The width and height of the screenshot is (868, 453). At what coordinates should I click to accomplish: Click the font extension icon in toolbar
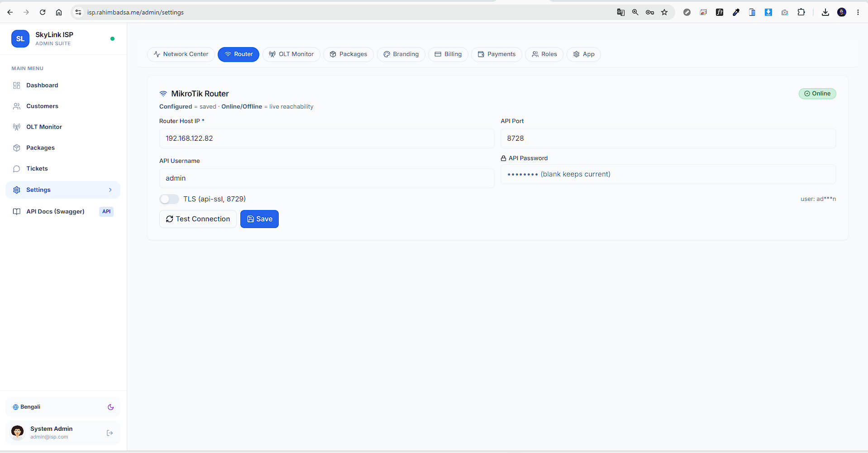pos(720,12)
